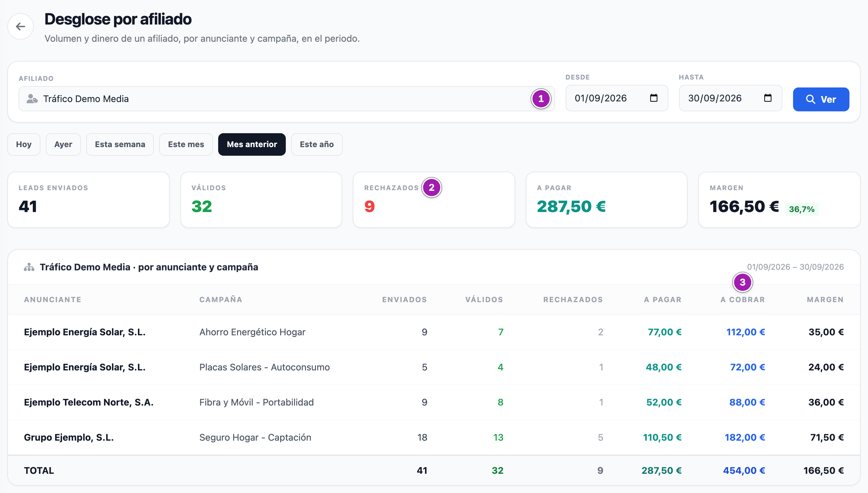Select the Este año period filter
The image size is (868, 493).
click(x=317, y=144)
